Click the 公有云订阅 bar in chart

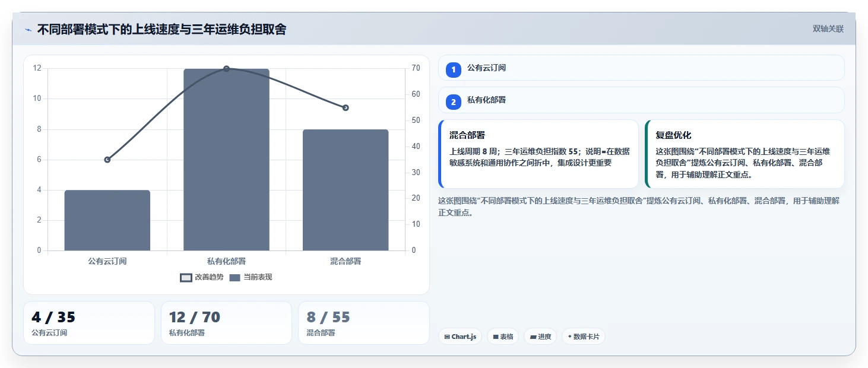point(107,220)
